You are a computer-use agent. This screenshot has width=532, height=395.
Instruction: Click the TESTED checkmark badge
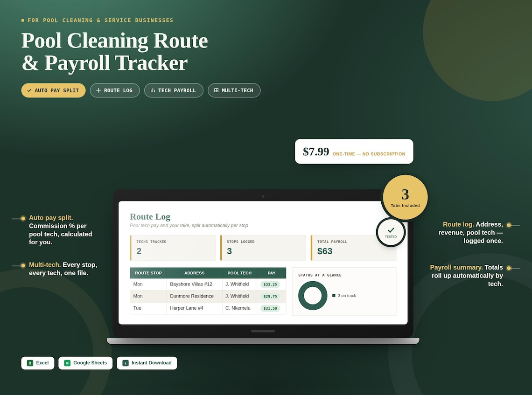(391, 232)
